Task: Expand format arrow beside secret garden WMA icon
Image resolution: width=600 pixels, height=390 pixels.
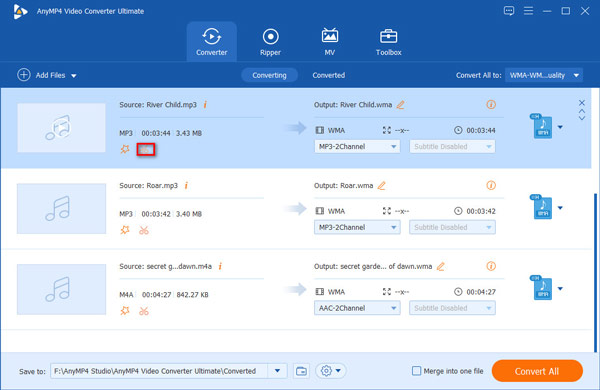Action: point(560,289)
